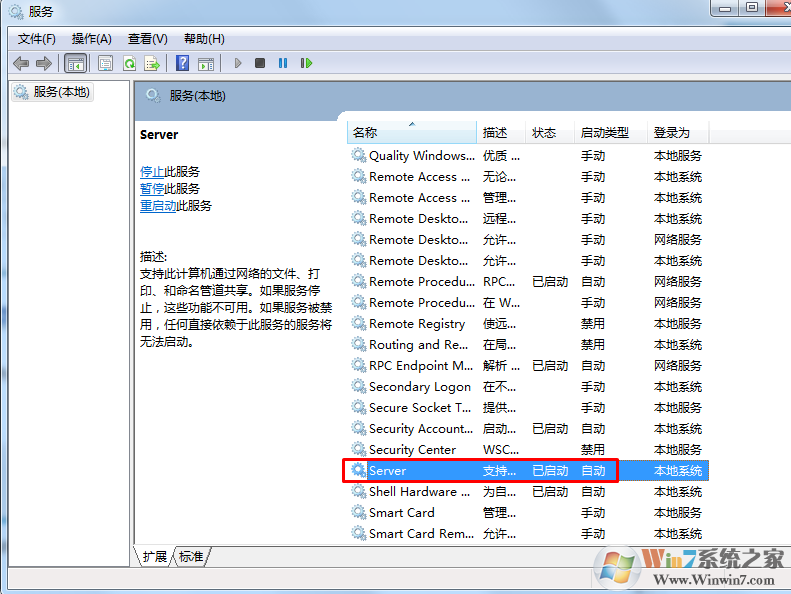Select the Secondary Logon service
Image resolution: width=791 pixels, height=594 pixels.
(420, 387)
